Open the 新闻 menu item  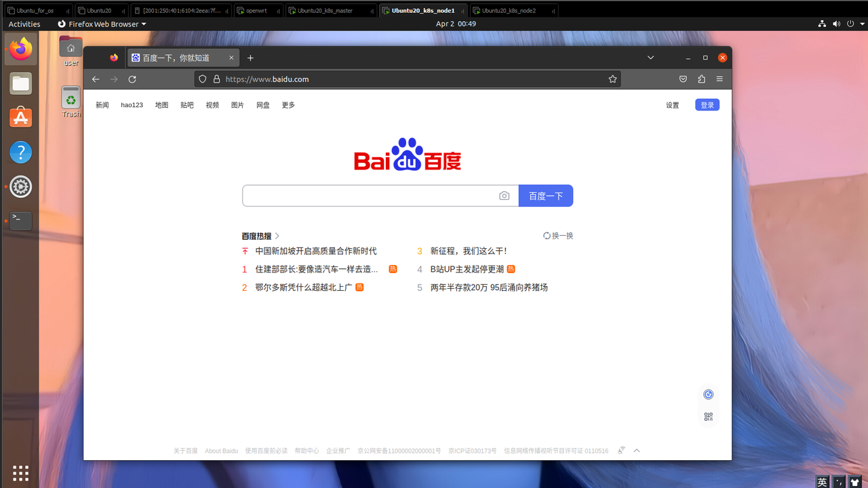tap(102, 105)
